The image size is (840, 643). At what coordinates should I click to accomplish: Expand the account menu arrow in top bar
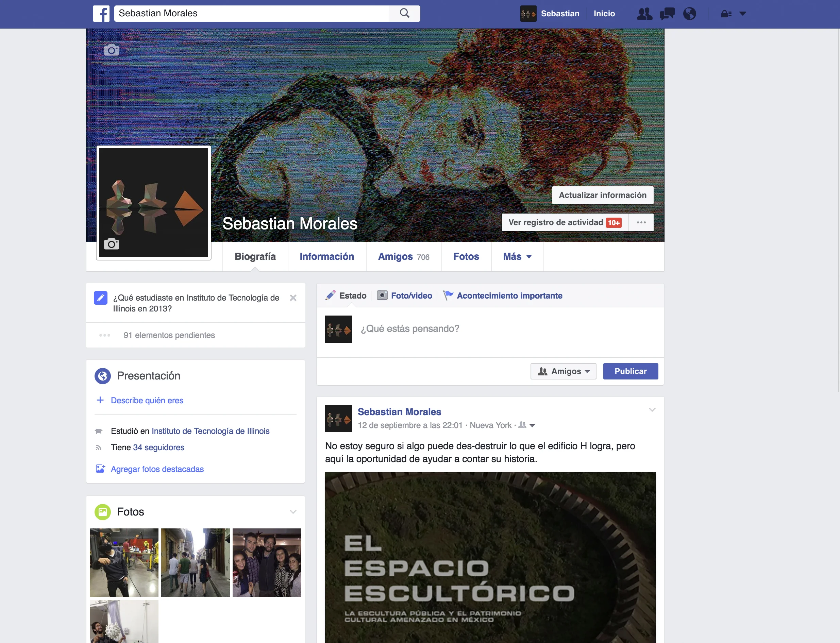tap(743, 14)
